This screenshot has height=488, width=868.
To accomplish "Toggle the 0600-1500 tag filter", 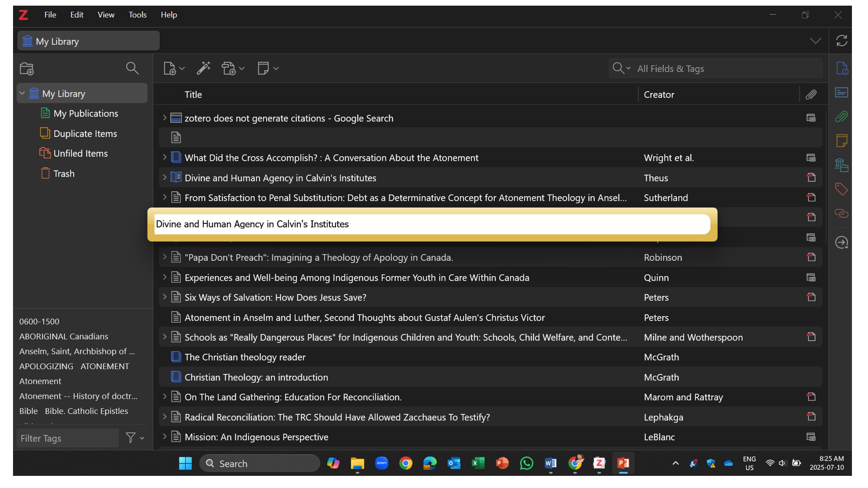I will pyautogui.click(x=39, y=321).
